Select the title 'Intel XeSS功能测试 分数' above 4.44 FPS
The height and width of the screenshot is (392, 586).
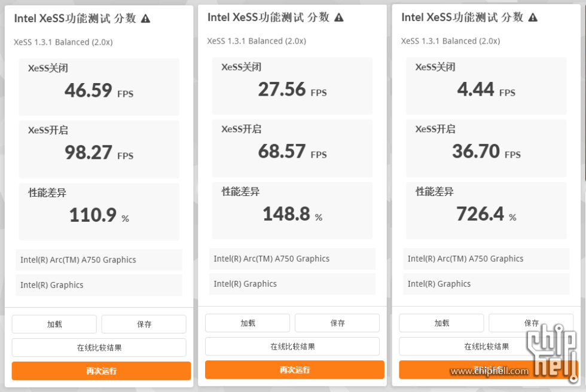point(462,17)
